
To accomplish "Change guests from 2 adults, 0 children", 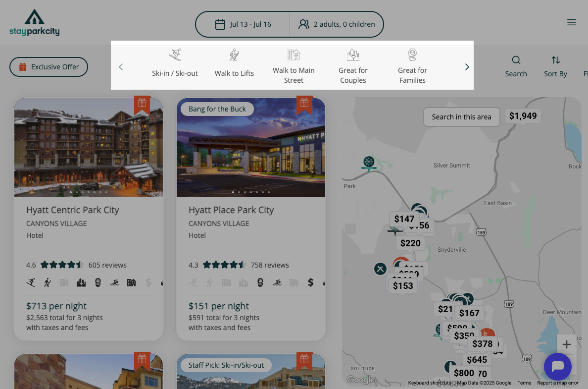I will point(337,24).
